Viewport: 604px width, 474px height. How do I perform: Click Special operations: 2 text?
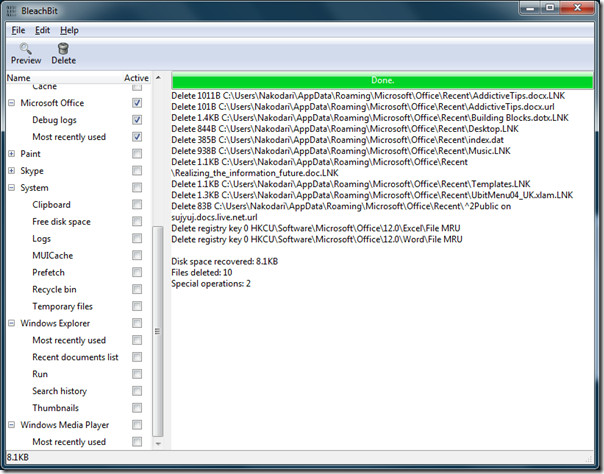point(211,284)
